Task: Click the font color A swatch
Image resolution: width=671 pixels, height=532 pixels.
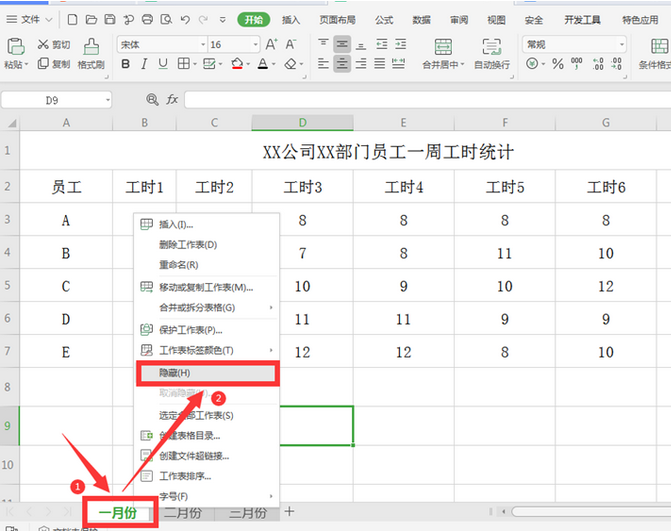Action: (263, 64)
